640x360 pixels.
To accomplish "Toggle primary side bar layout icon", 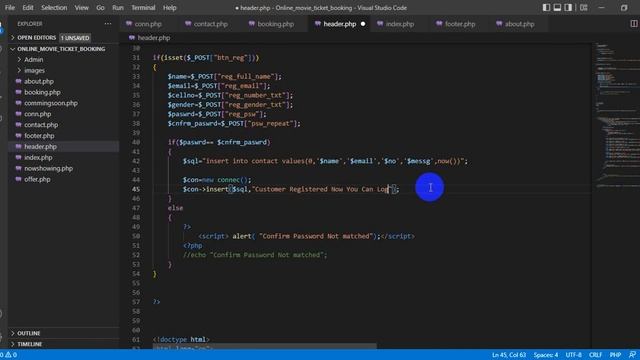I will (546, 8).
